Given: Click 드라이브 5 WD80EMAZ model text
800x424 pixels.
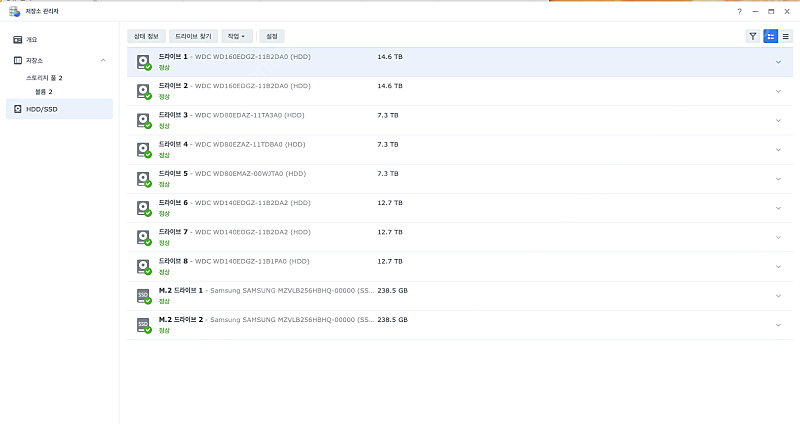Looking at the screenshot, I should pos(251,173).
